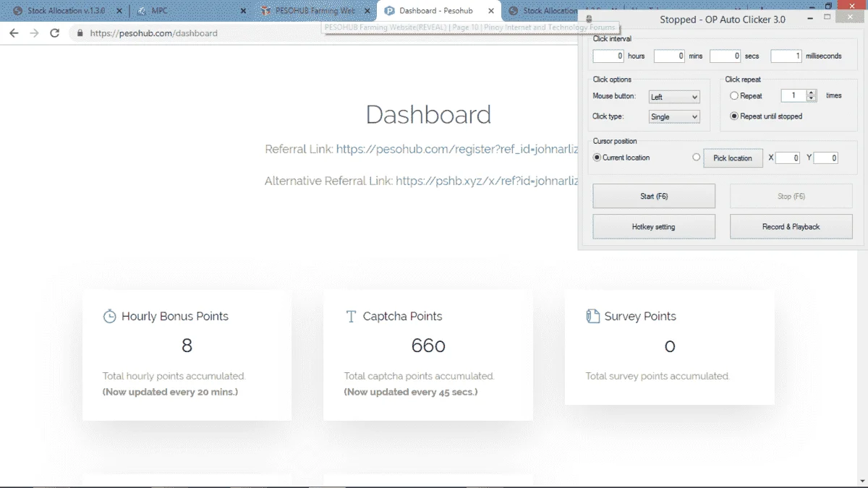868x488 pixels.
Task: Click the Hourly Bonus Points value 8
Action: point(187,346)
